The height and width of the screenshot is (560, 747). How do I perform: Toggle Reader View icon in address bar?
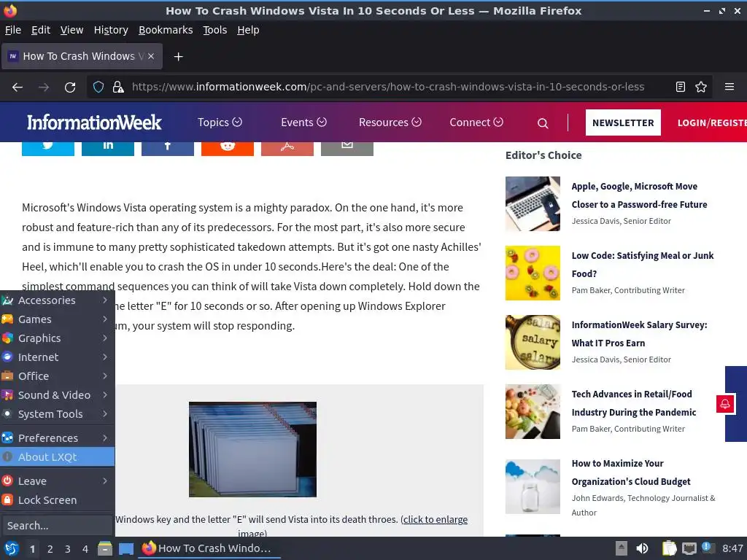681,87
